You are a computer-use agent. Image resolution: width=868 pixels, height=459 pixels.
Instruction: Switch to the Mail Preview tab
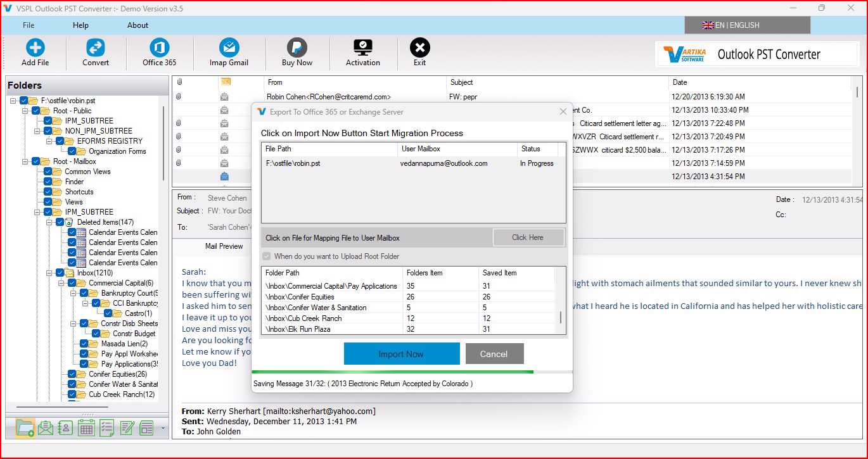[224, 246]
